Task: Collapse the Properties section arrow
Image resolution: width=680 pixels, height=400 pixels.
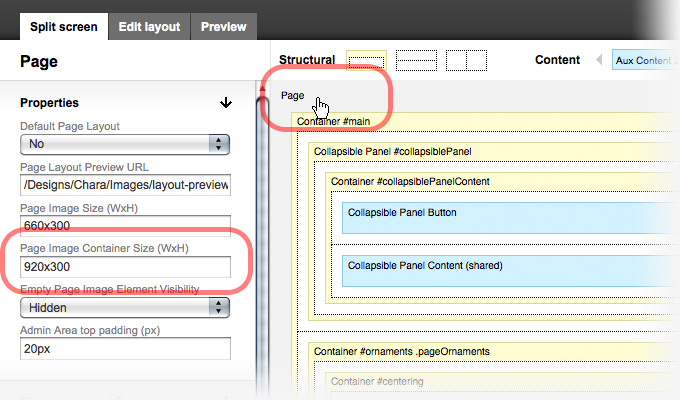Action: click(x=226, y=103)
